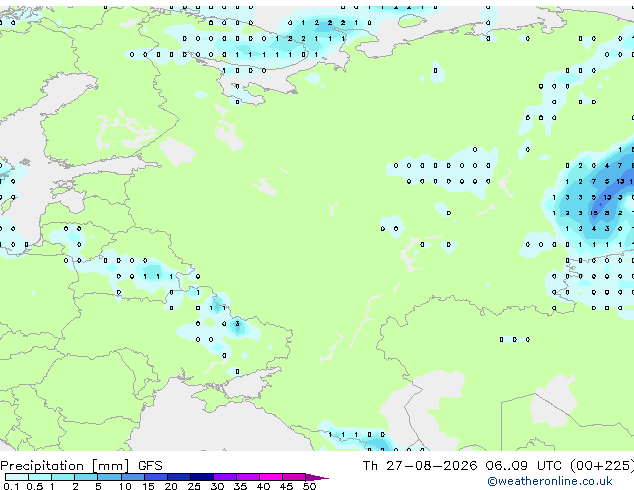Select the 10–15 mm legend swatch
This screenshot has width=634, height=490.
132,477
